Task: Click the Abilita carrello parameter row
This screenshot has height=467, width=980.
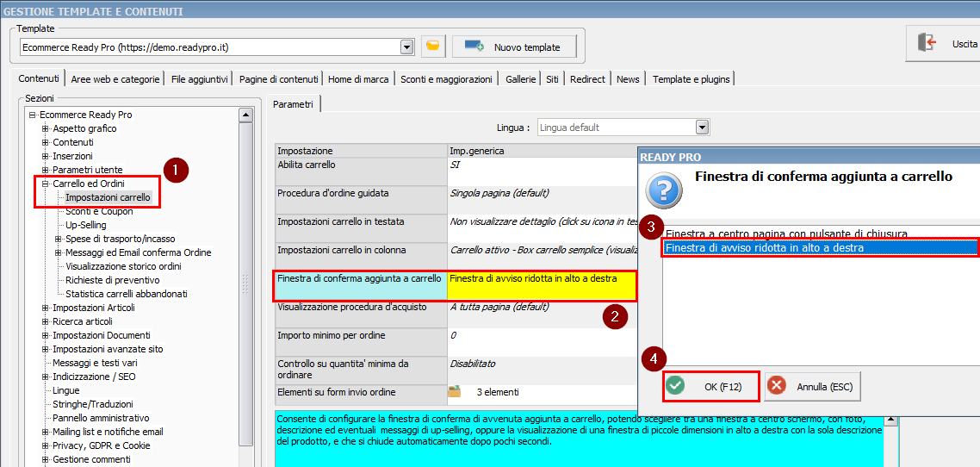Action: 456,171
